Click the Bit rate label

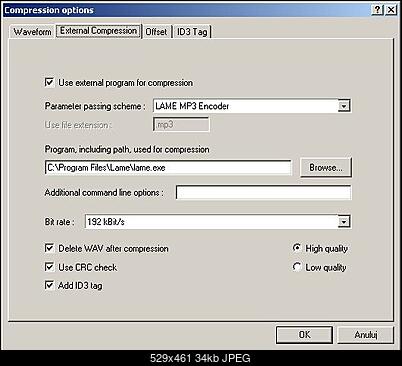click(59, 222)
